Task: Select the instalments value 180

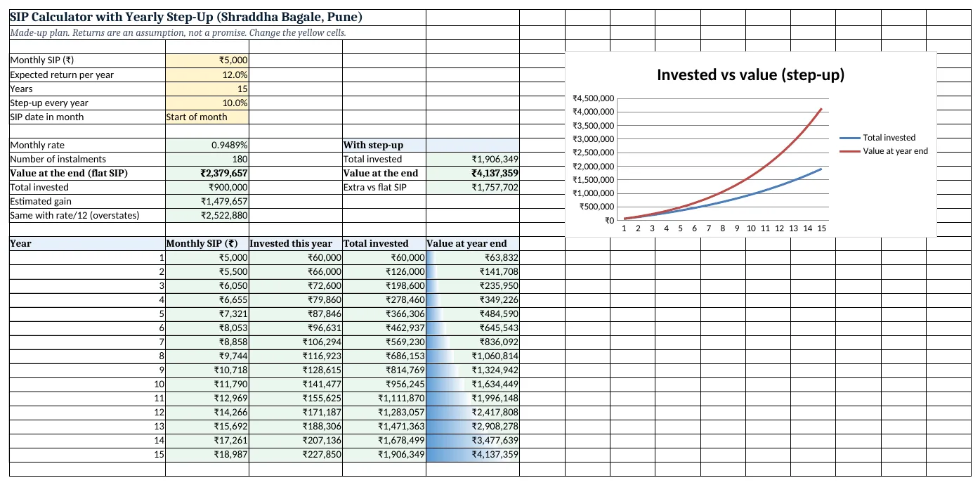Action: tap(207, 160)
